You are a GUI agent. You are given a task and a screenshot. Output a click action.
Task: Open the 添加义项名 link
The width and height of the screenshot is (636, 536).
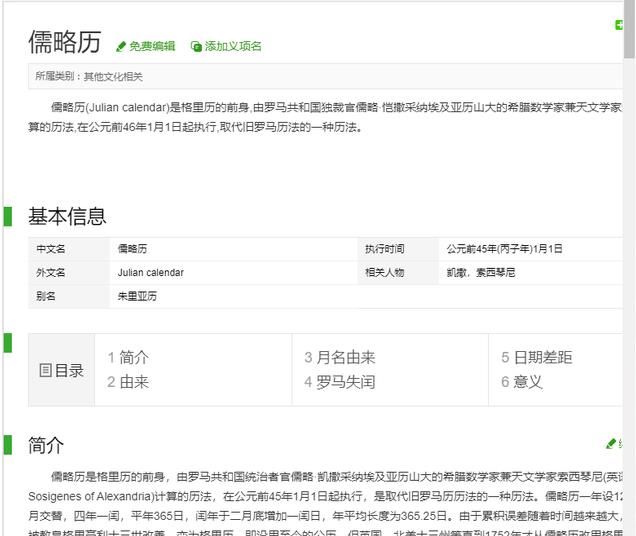233,46
